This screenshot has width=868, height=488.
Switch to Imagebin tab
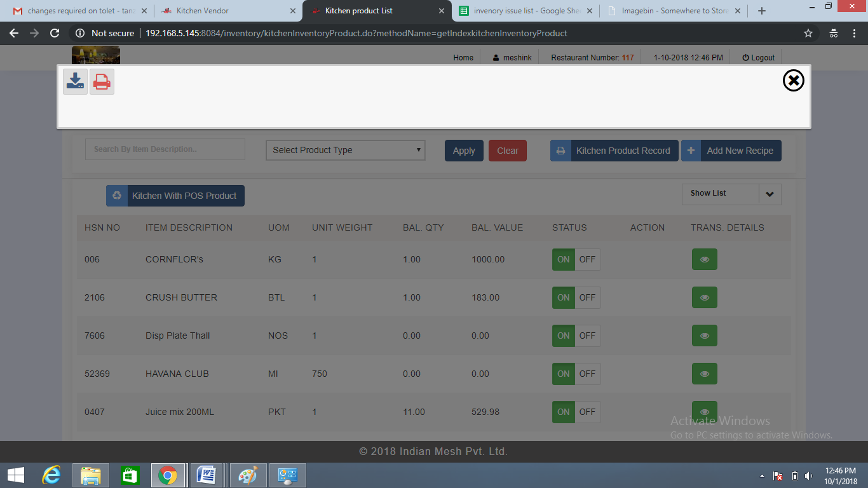coord(674,11)
